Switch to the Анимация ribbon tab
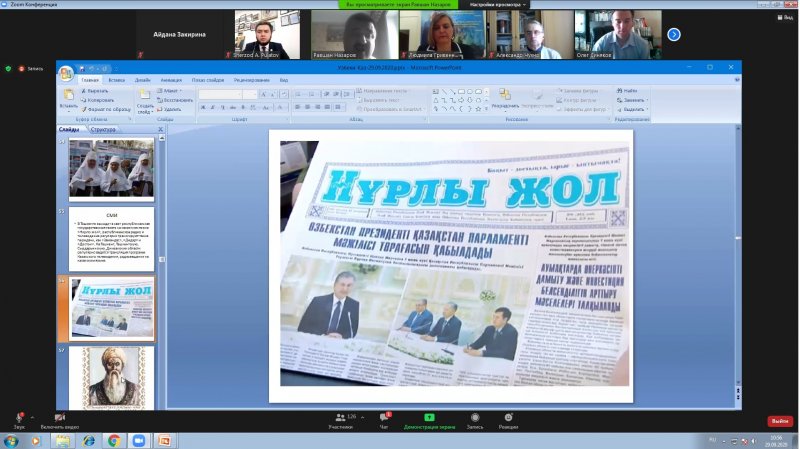The height and width of the screenshot is (449, 800). pyautogui.click(x=171, y=80)
